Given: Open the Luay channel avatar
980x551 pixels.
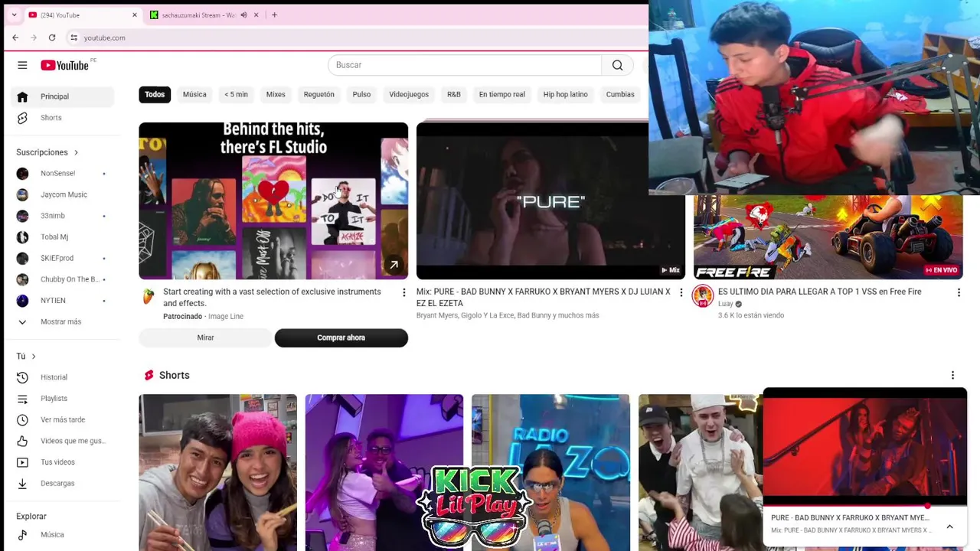Looking at the screenshot, I should tap(703, 296).
